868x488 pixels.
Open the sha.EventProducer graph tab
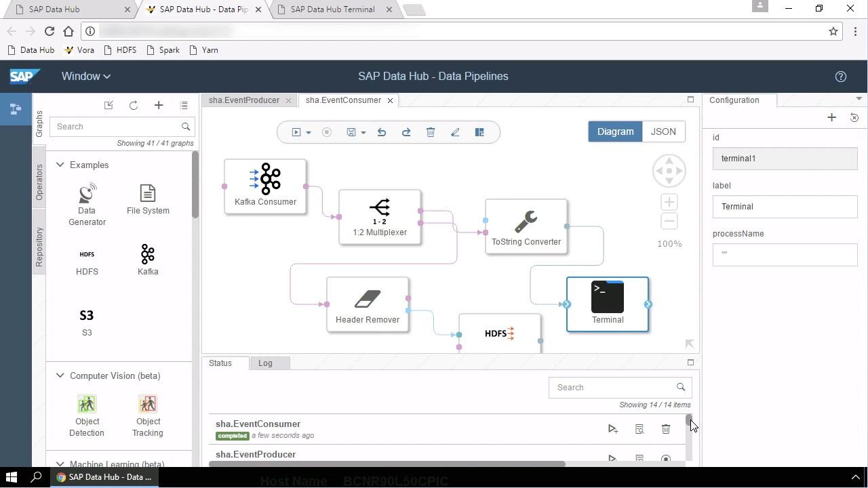point(243,100)
